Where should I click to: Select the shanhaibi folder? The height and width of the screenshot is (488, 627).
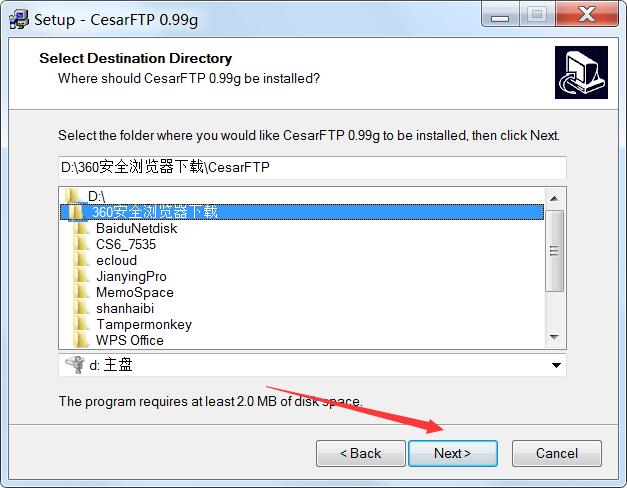[125, 308]
